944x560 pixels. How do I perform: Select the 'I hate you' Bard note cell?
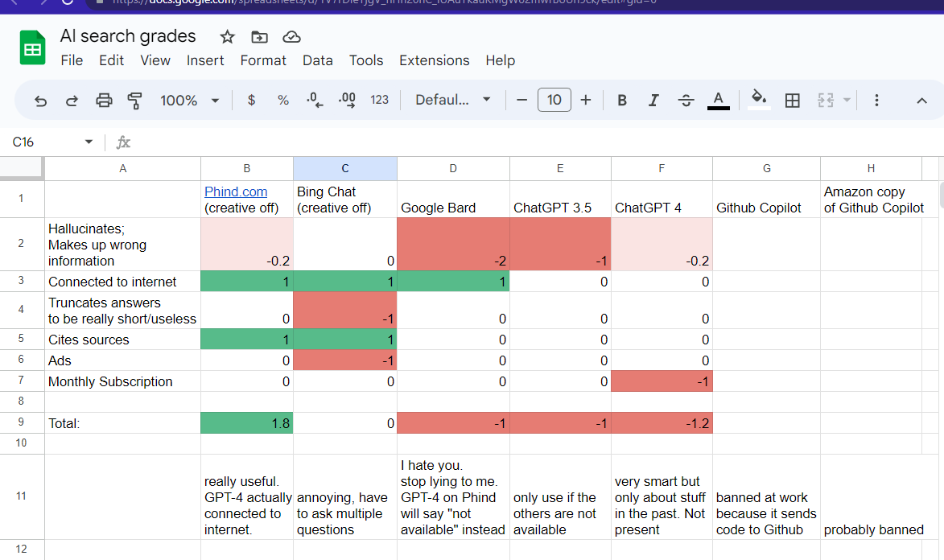coord(453,496)
